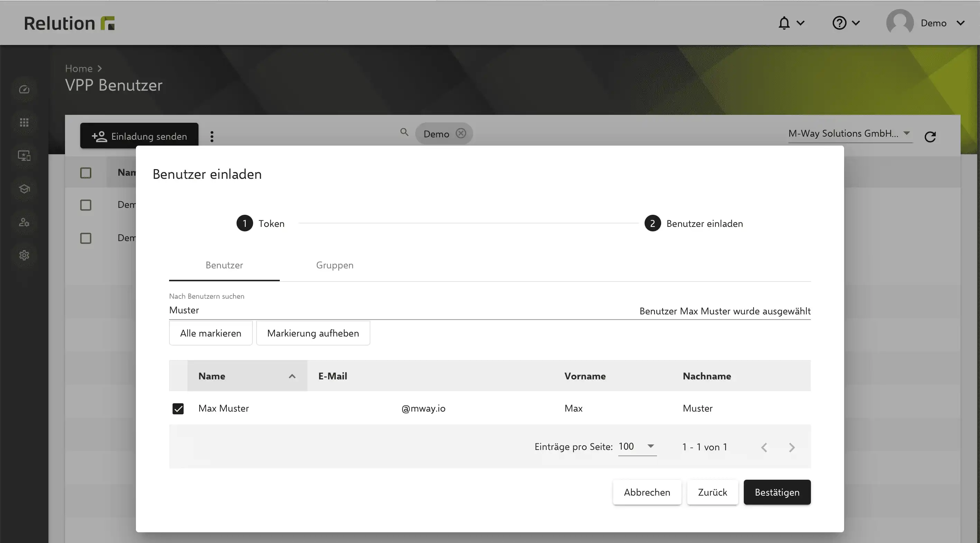Expand the entries per page dropdown
This screenshot has width=980, height=543.
[637, 447]
